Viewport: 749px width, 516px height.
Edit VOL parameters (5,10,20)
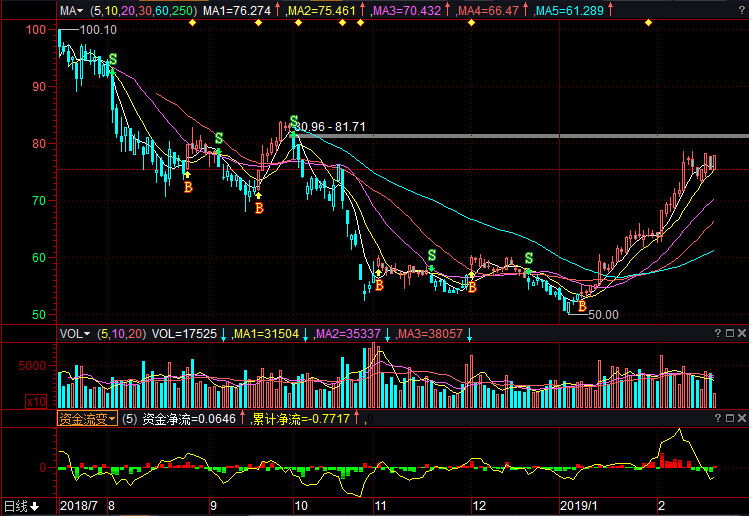coord(121,333)
